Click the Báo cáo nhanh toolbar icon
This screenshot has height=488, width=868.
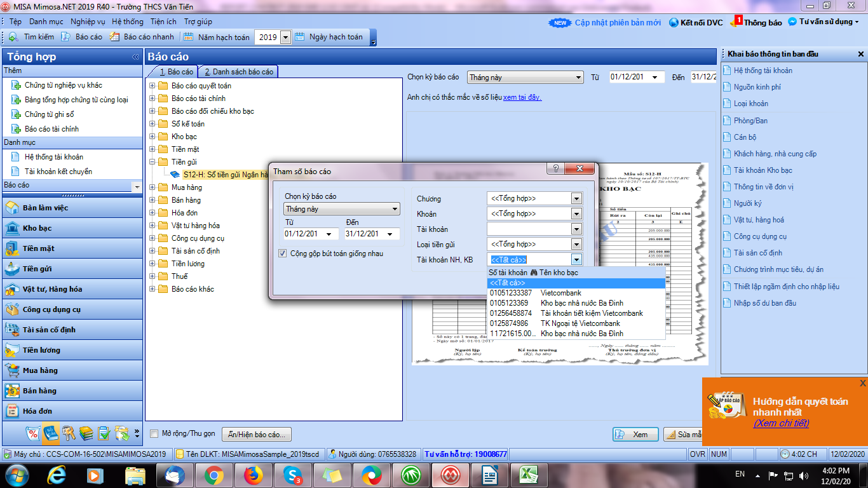114,37
